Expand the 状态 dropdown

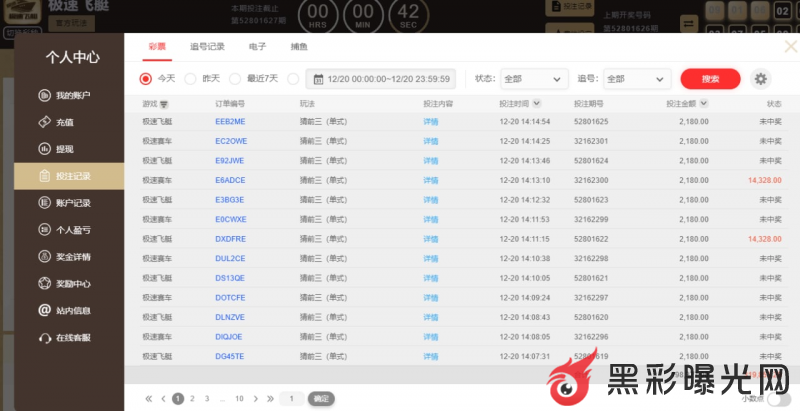point(533,79)
